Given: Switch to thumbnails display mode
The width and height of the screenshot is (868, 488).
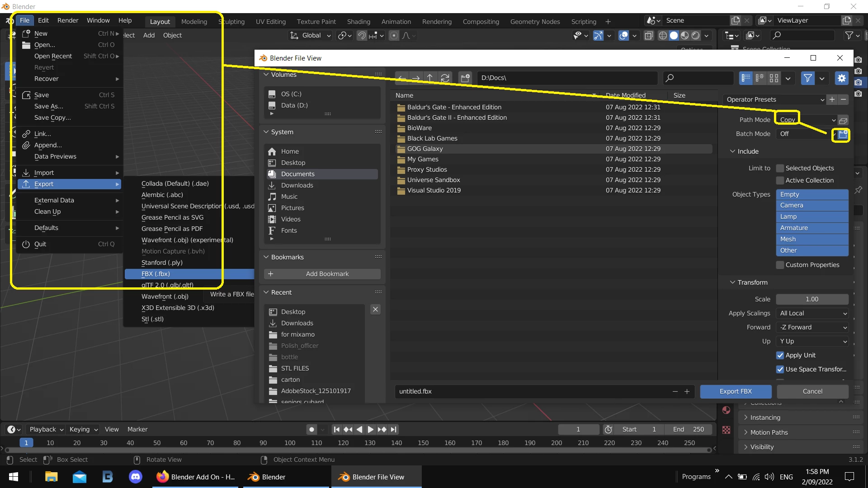Looking at the screenshot, I should pos(774,78).
